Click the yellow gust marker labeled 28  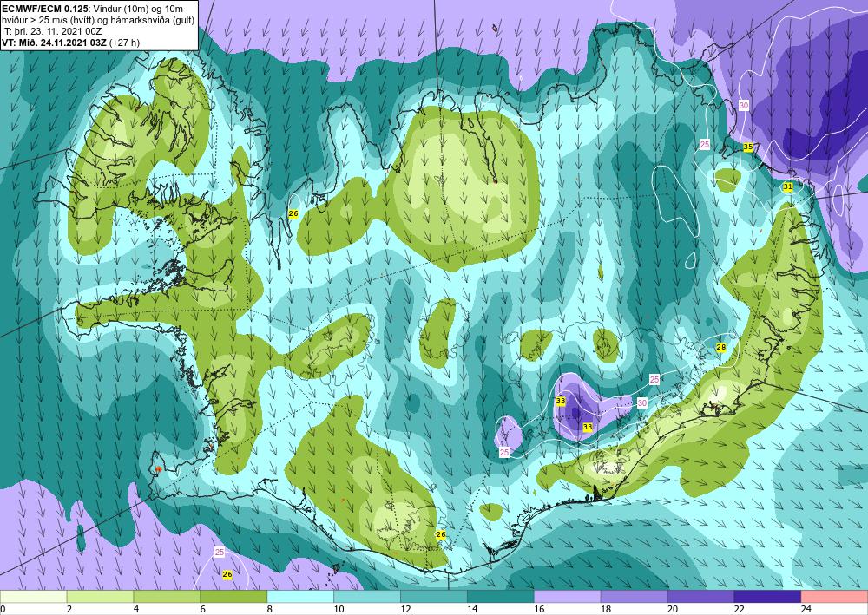(x=720, y=347)
